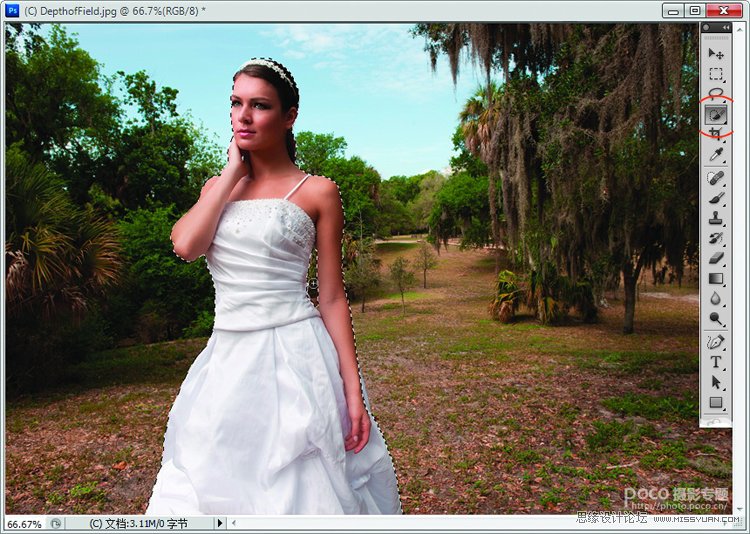
Task: Select the Rectangular Marquee tool
Action: [x=716, y=74]
